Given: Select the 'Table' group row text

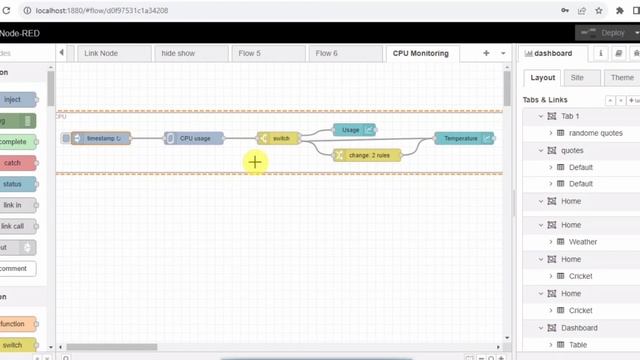Looking at the screenshot, I should pos(578,345).
